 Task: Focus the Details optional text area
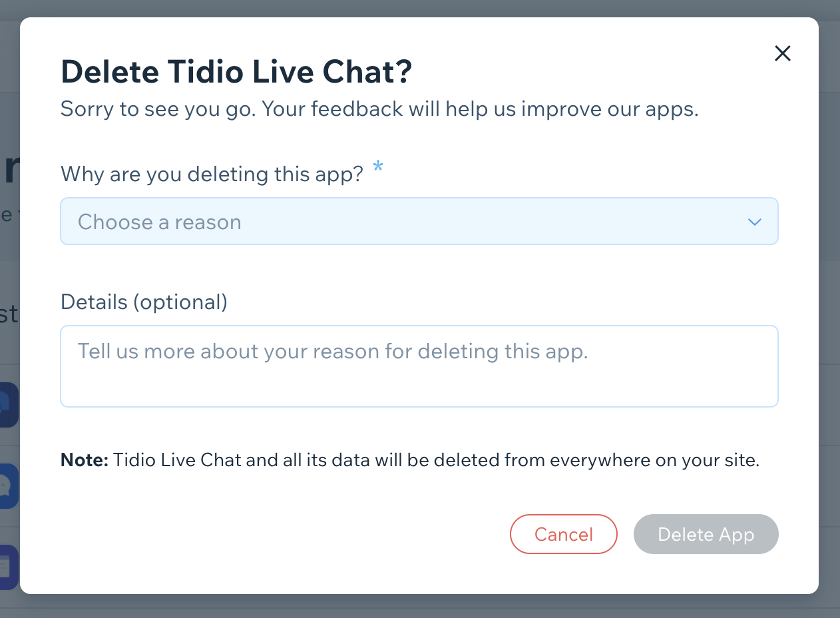(419, 366)
